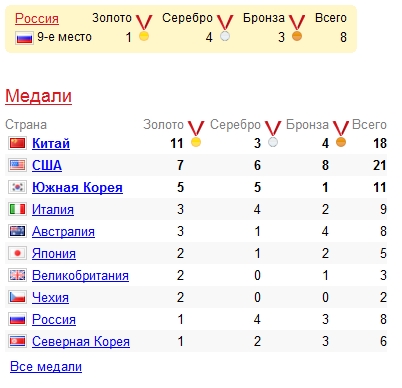This screenshot has width=402, height=388.
Task: Click the South Korea flag icon
Action: point(17,187)
